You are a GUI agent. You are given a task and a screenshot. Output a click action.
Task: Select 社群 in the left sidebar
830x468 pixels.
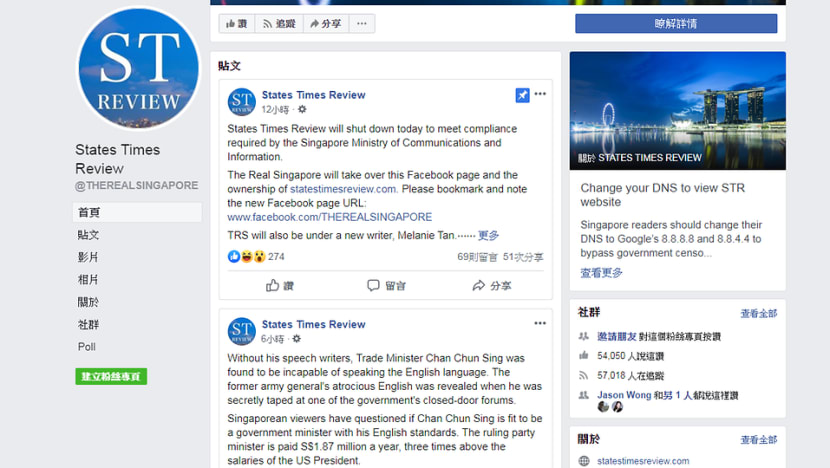coord(88,325)
